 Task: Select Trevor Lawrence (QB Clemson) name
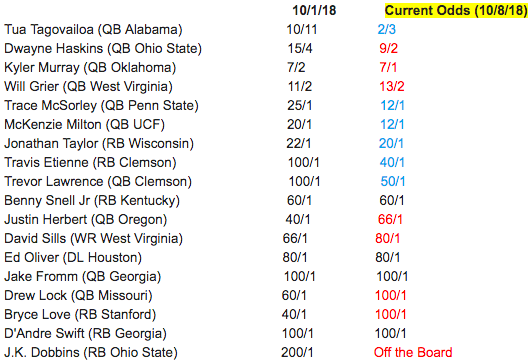pyautogui.click(x=98, y=182)
